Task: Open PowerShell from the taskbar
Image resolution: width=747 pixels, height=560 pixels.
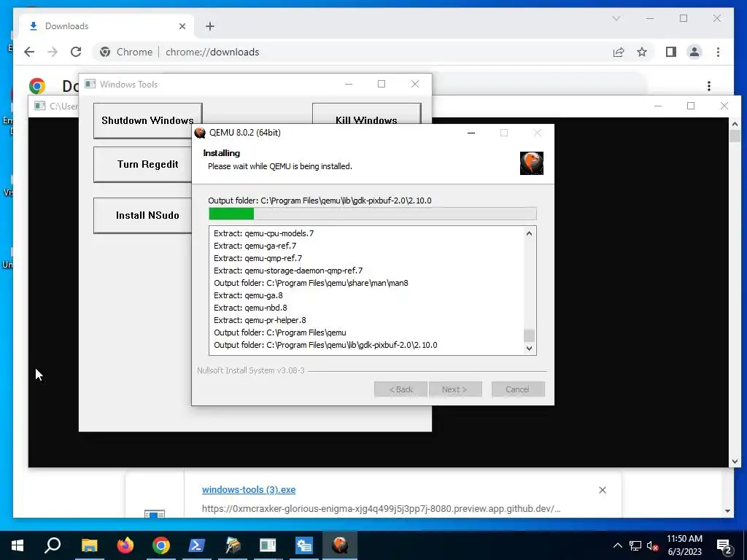Action: [197, 545]
